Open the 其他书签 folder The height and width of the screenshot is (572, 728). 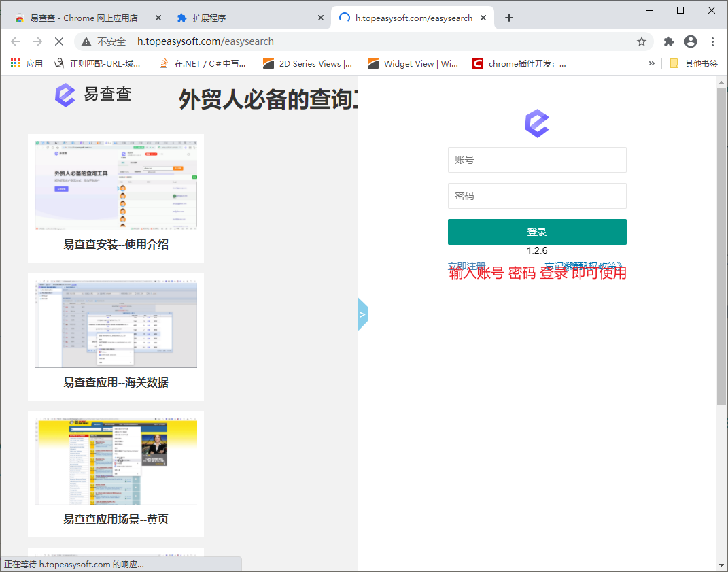coord(693,64)
